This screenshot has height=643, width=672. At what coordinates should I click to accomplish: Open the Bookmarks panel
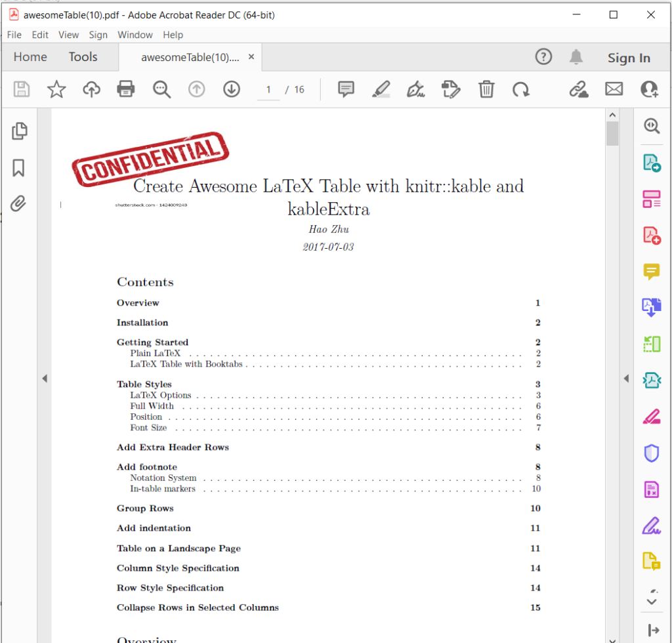click(19, 168)
